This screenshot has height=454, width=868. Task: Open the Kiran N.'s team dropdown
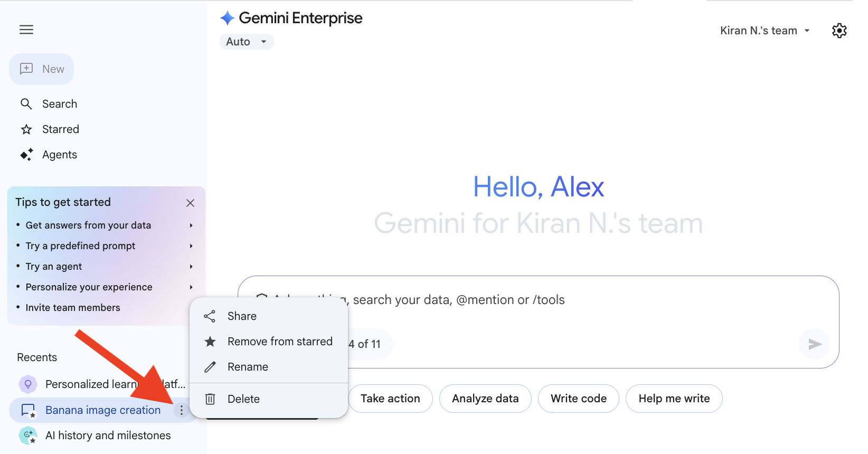(x=765, y=31)
